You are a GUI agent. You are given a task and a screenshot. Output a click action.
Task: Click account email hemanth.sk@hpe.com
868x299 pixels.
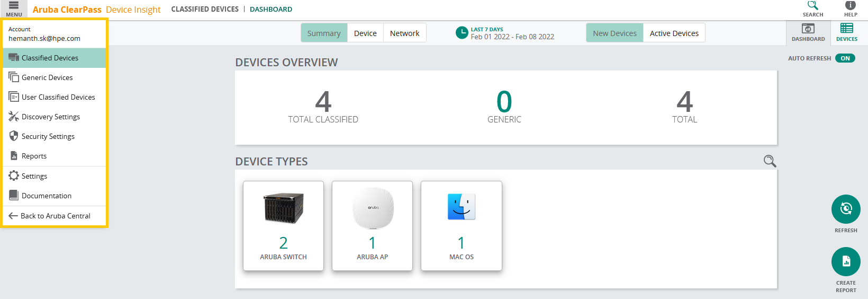pos(44,38)
